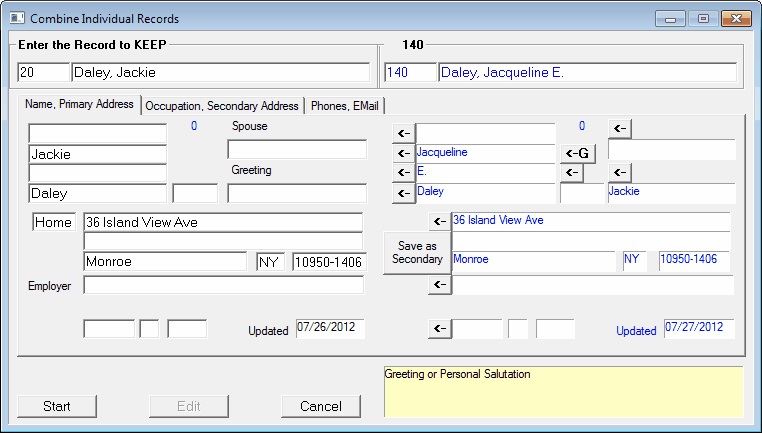The width and height of the screenshot is (762, 433).
Task: Click right Monroe city field
Action: click(x=534, y=261)
